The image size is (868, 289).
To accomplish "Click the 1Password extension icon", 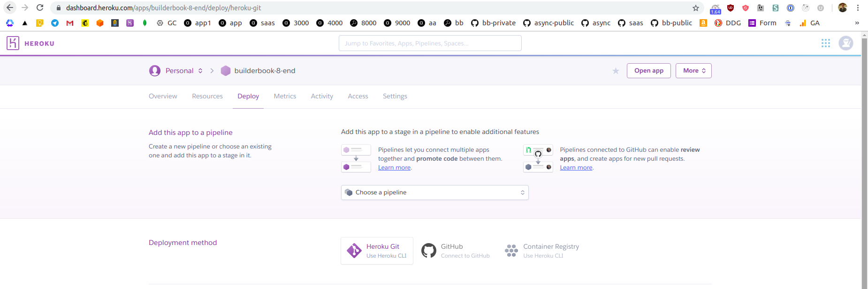I will (791, 8).
